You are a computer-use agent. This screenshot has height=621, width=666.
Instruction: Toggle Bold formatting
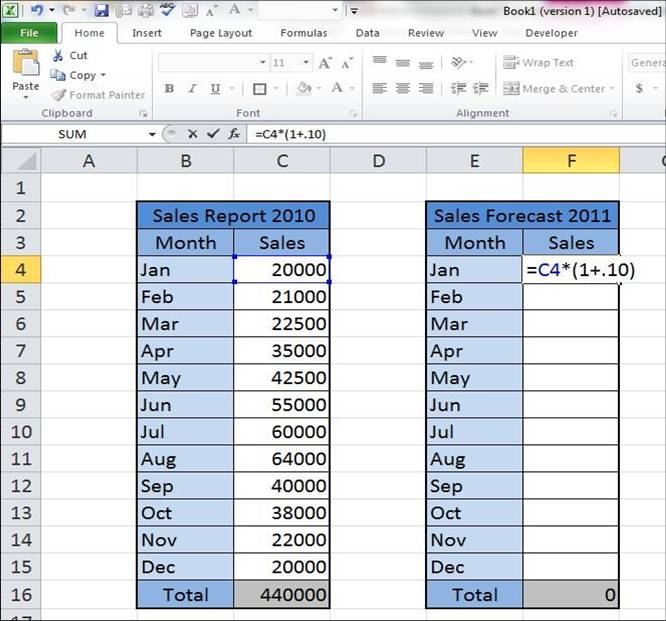[169, 88]
